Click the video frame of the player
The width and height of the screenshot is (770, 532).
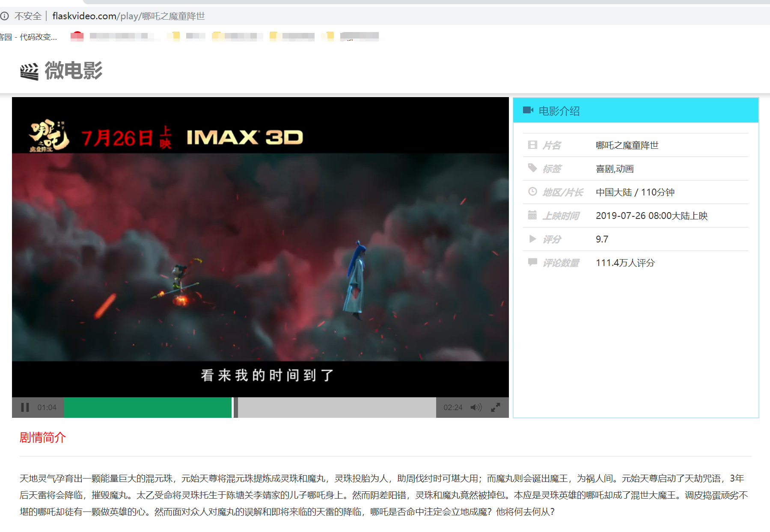(260, 247)
